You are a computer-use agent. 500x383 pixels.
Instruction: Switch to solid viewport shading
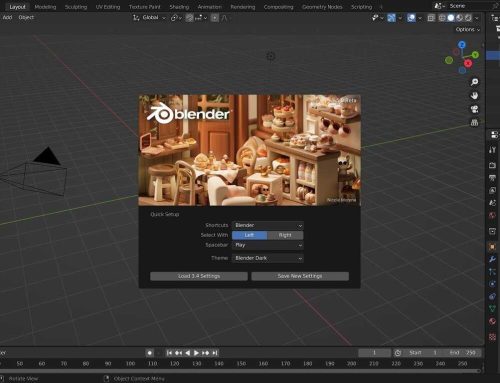451,18
